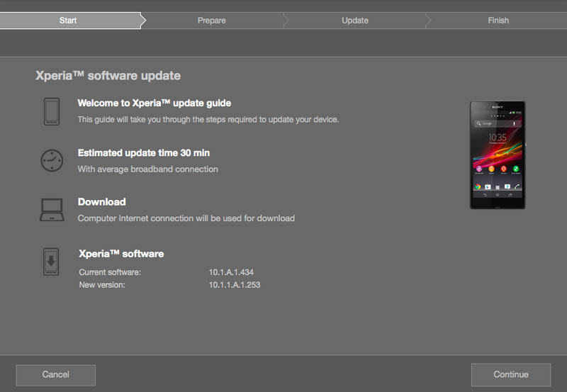Select the Start step tab
The image size is (567, 392).
(x=68, y=21)
